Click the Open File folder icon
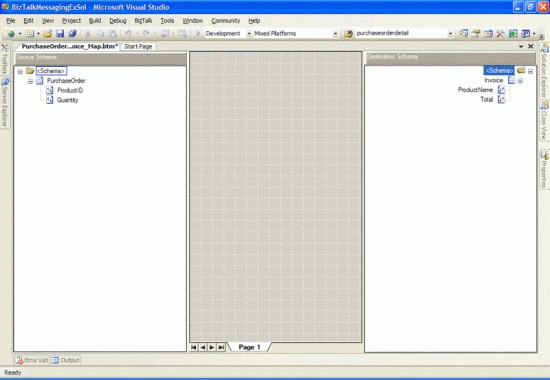The width and height of the screenshot is (550, 380). pyautogui.click(x=48, y=33)
